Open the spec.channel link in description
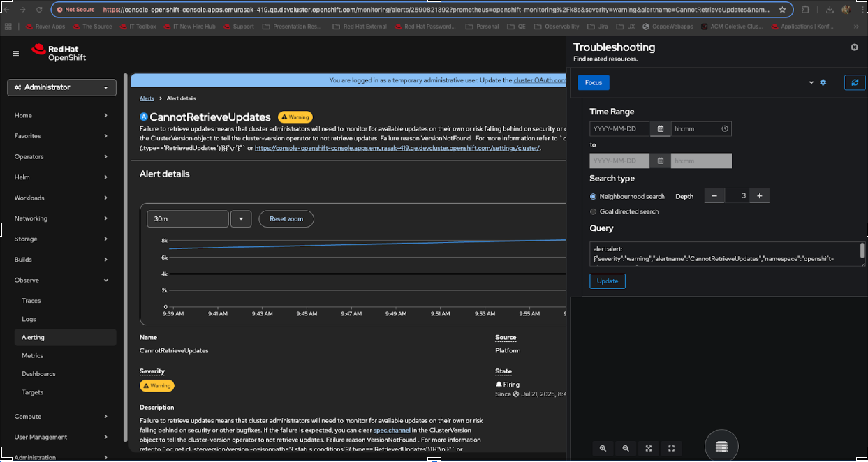This screenshot has height=462, width=868. click(391, 431)
